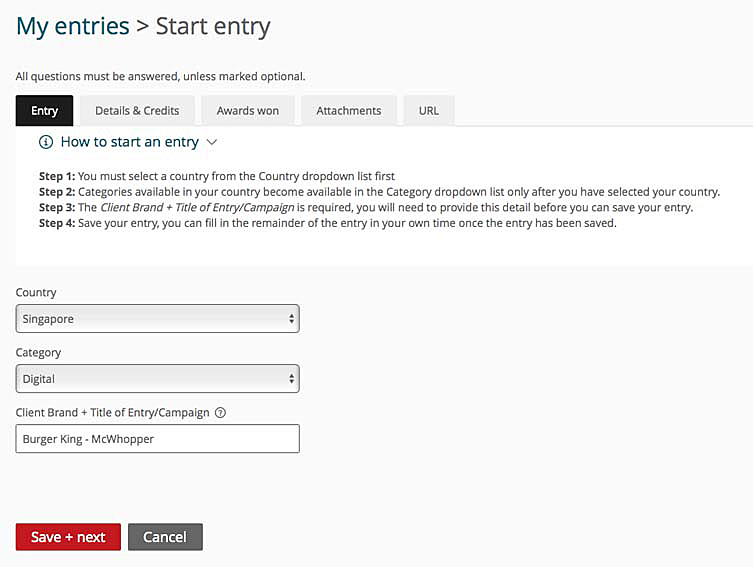Click the Save + next button
This screenshot has width=753, height=567.
tap(68, 537)
